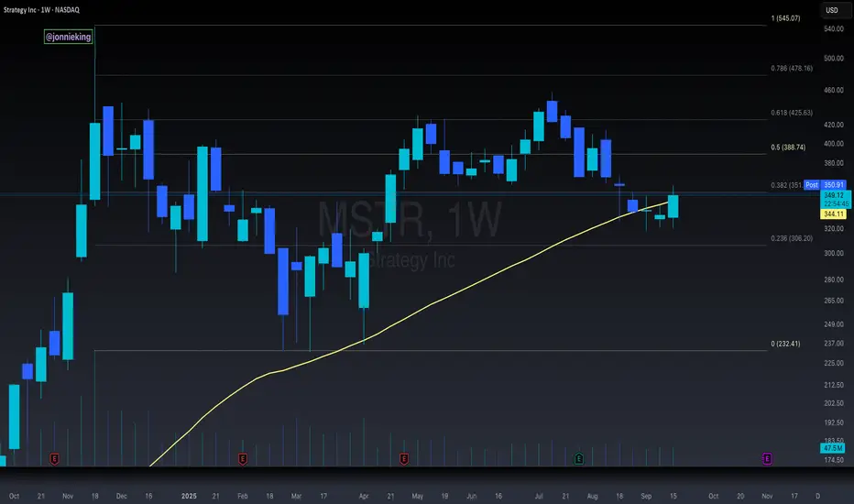Click May on the time axis
This screenshot has width=854, height=504.
pyautogui.click(x=418, y=496)
